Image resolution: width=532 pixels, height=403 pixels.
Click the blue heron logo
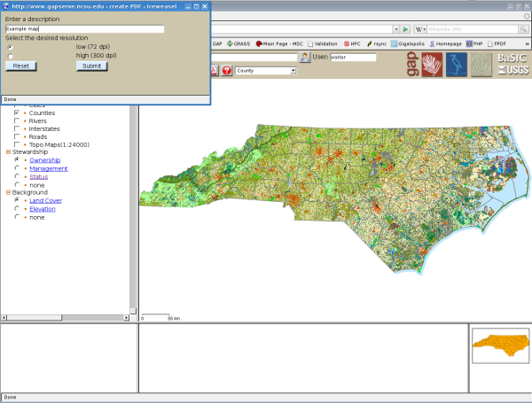coord(457,65)
